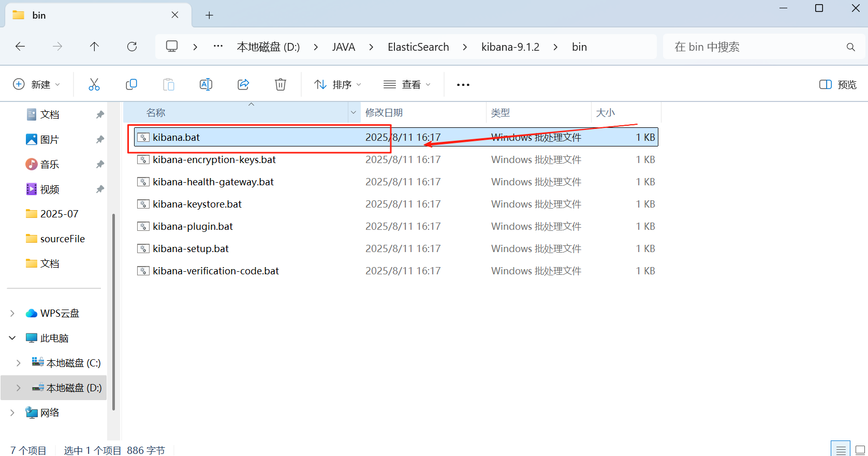This screenshot has height=456, width=868.
Task: Expand the 网络 tree node
Action: pyautogui.click(x=12, y=413)
